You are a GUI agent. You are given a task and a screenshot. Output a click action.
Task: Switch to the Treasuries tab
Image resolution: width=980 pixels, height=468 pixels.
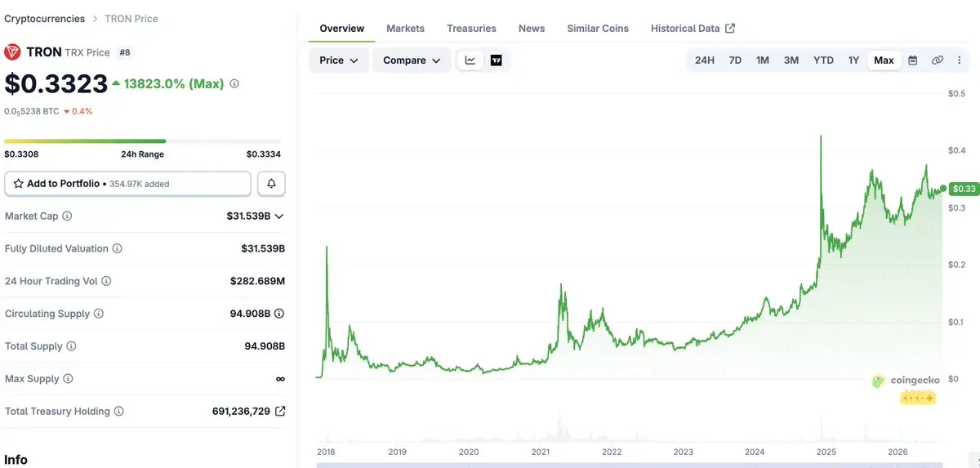click(x=471, y=29)
